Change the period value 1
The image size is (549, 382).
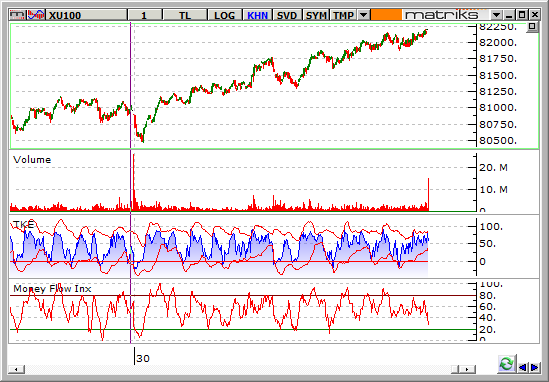pos(145,15)
